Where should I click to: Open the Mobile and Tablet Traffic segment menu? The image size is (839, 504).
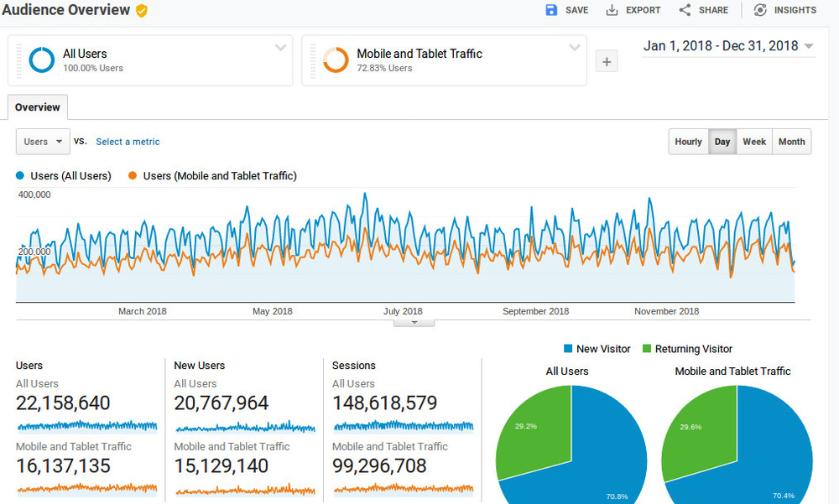(x=575, y=48)
